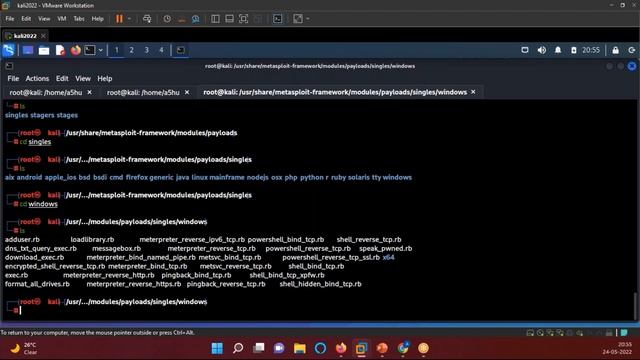
Task: Click the battery power icon in Kali panel
Action: pyautogui.click(x=573, y=50)
